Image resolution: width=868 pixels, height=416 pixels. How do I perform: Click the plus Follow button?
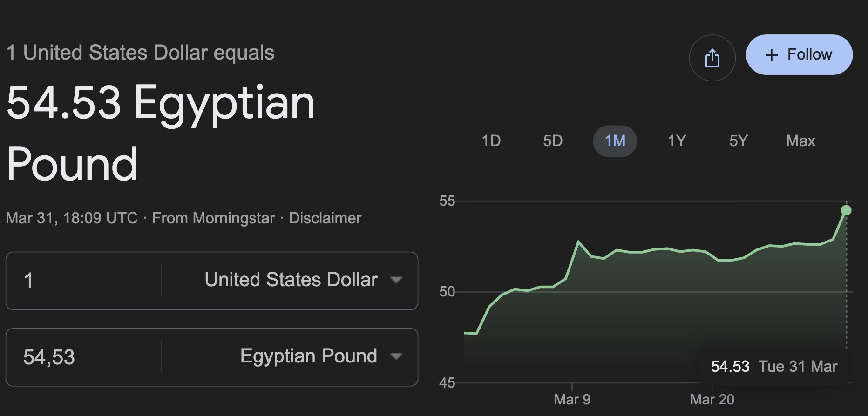click(799, 55)
